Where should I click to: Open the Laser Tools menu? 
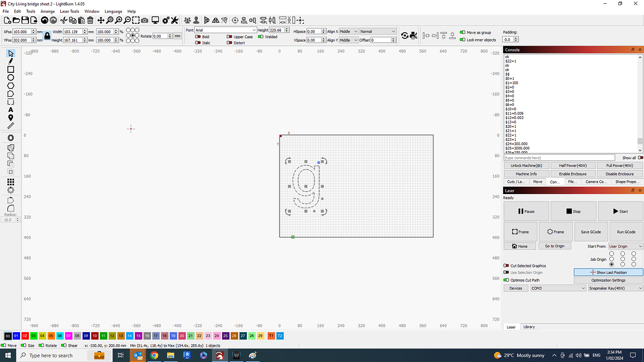click(x=70, y=11)
